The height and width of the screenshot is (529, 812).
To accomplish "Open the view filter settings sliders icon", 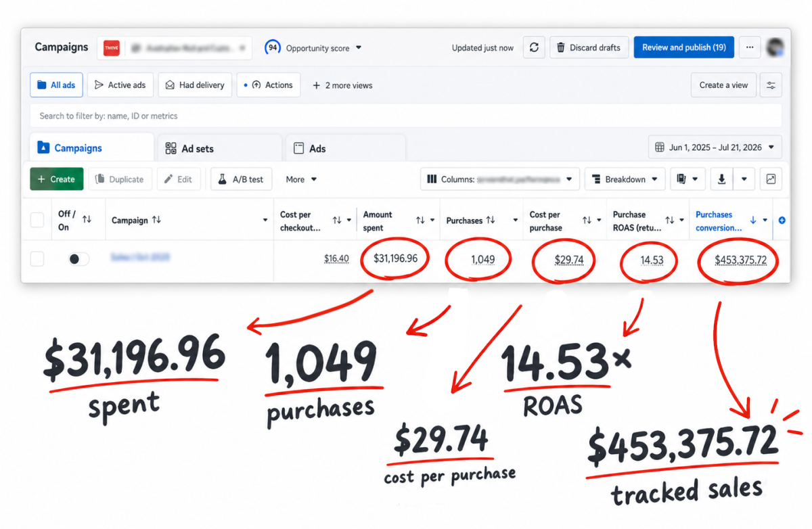I will coord(771,85).
